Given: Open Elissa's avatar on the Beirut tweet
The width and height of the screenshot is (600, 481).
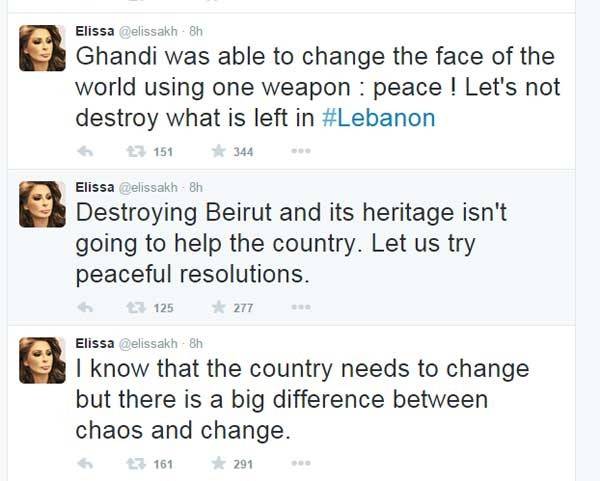Looking at the screenshot, I should point(42,204).
